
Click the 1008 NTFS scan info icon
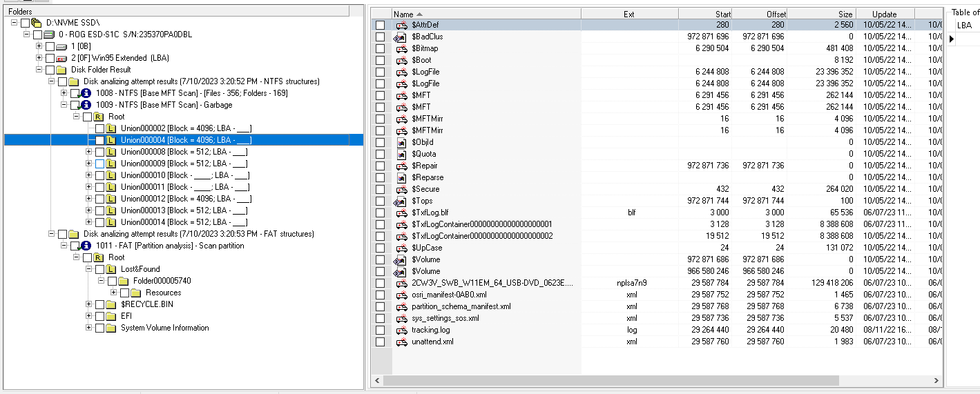click(86, 93)
